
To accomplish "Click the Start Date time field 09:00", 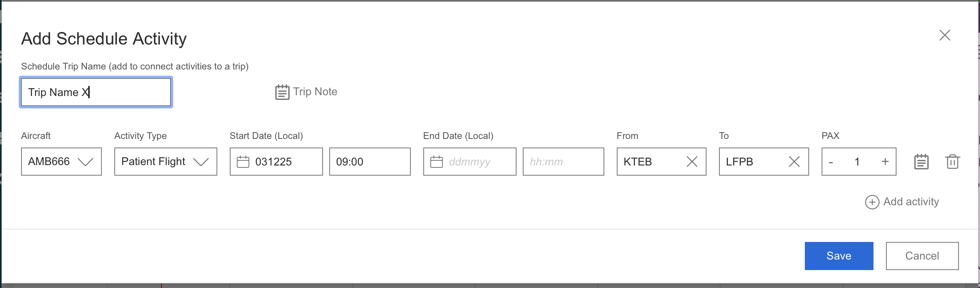I will (x=369, y=162).
